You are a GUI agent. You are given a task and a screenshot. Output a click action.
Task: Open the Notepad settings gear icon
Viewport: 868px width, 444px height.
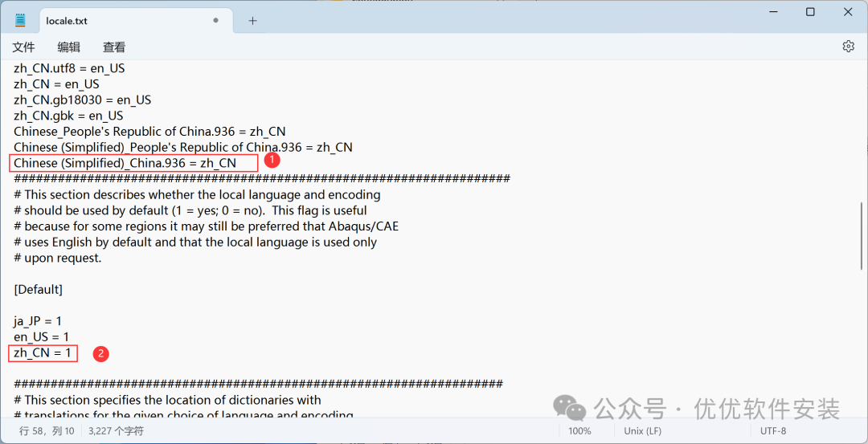tap(848, 47)
